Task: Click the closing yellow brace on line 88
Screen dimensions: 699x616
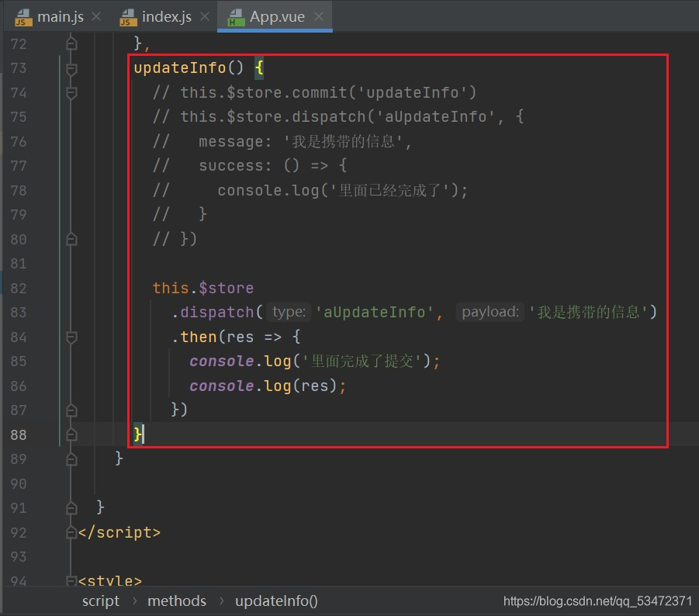Action: click(x=138, y=434)
